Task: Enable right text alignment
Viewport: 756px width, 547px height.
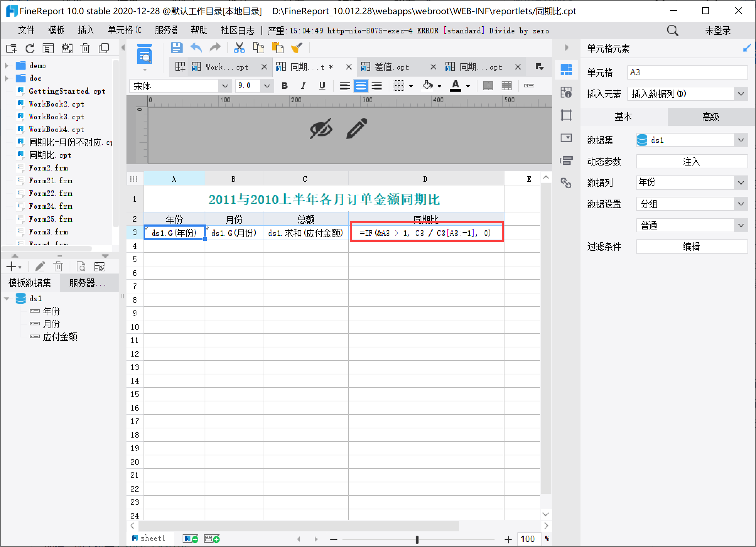Action: [377, 86]
